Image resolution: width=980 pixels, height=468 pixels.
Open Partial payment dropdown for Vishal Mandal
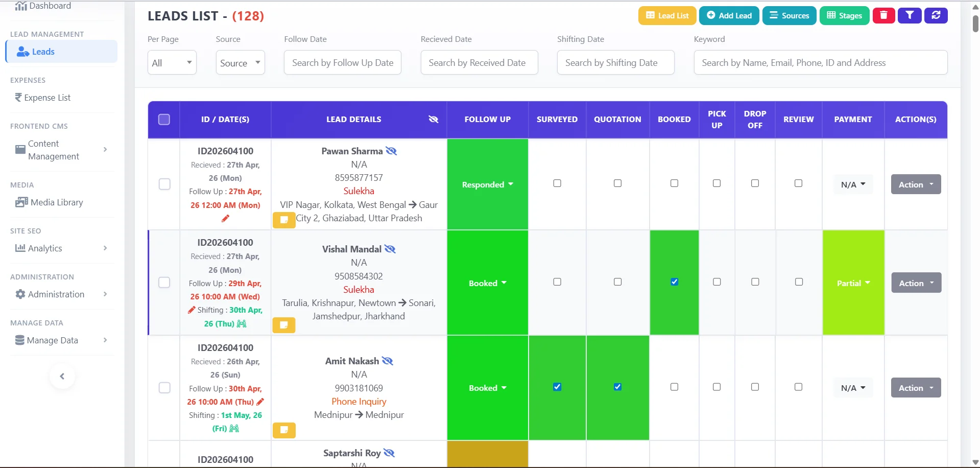[x=853, y=283]
